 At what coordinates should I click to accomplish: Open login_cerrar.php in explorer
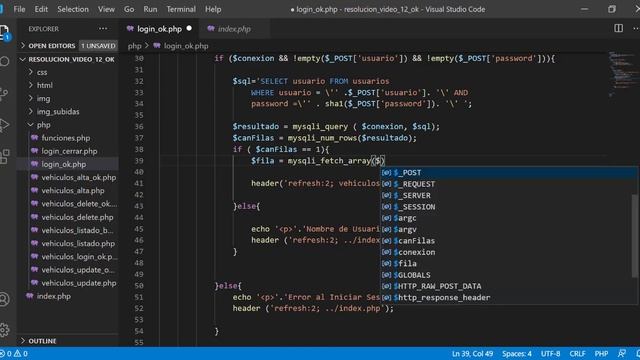click(68, 151)
